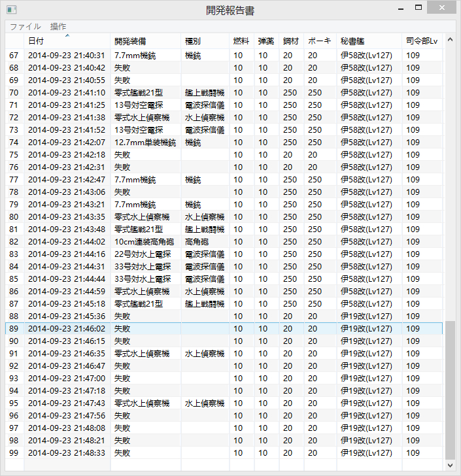The image size is (461, 476).
Task: Select 鋼材 value 250 in row 70
Action: [x=290, y=93]
